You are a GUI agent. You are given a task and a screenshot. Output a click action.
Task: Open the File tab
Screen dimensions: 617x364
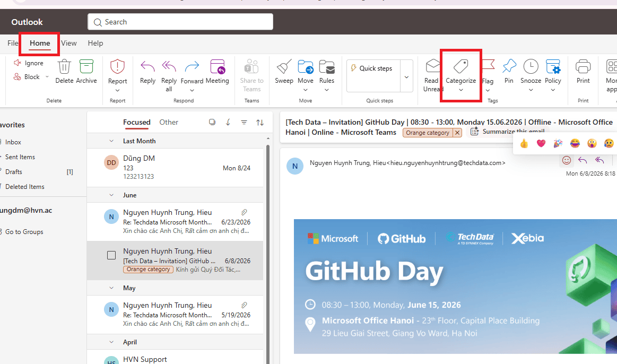(13, 44)
